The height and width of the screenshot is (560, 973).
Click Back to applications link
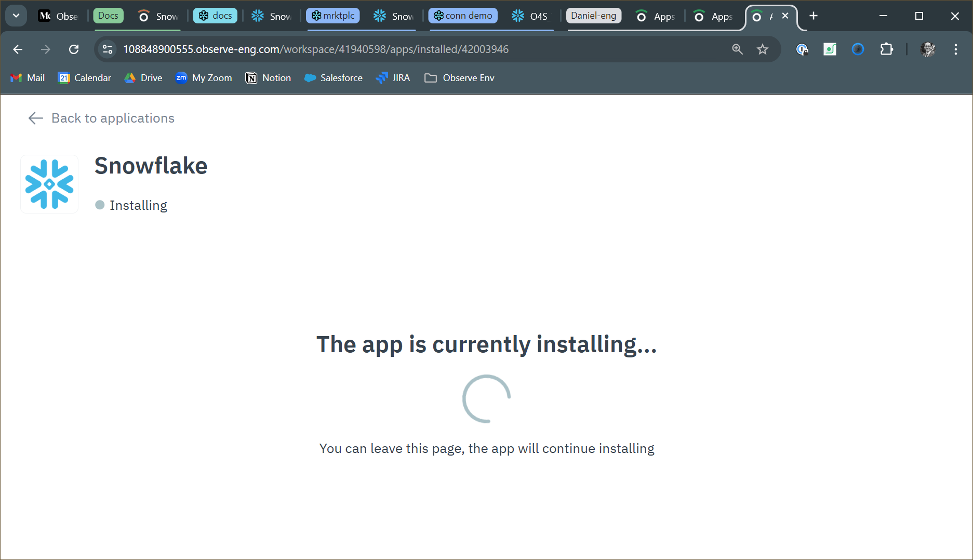coord(113,118)
